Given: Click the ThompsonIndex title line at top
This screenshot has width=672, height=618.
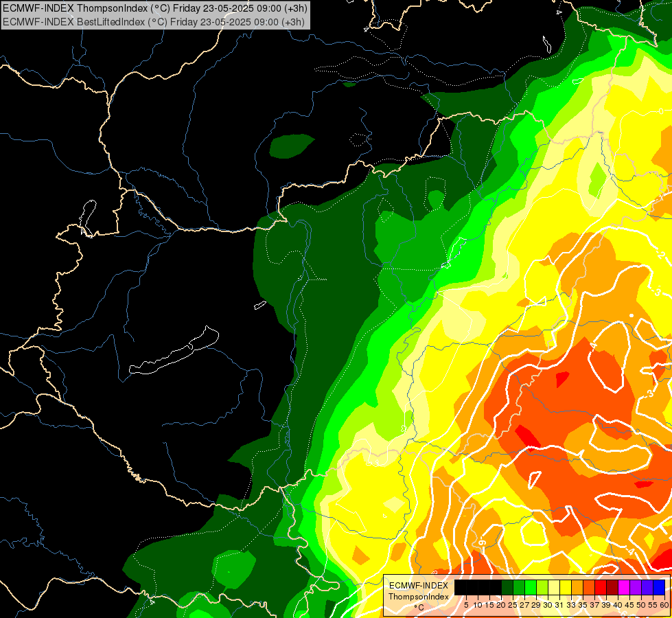Looking at the screenshot, I should pyautogui.click(x=154, y=8).
